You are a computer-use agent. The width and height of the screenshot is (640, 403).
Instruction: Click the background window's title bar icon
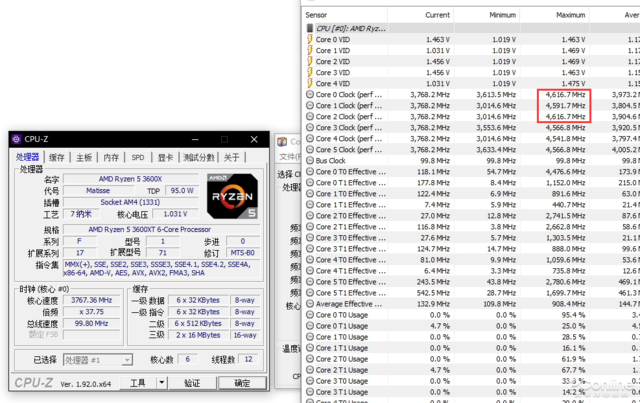(x=282, y=142)
